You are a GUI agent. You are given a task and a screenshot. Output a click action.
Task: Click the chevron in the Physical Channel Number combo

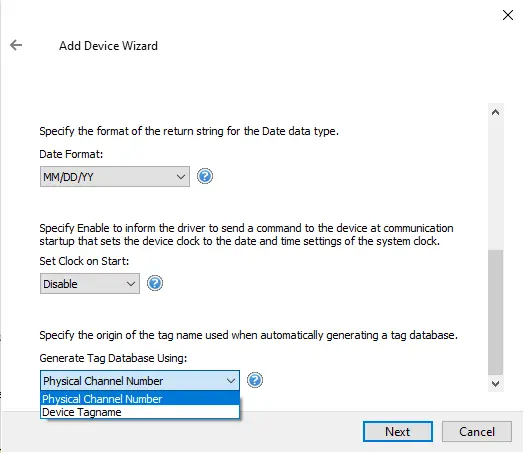point(231,381)
